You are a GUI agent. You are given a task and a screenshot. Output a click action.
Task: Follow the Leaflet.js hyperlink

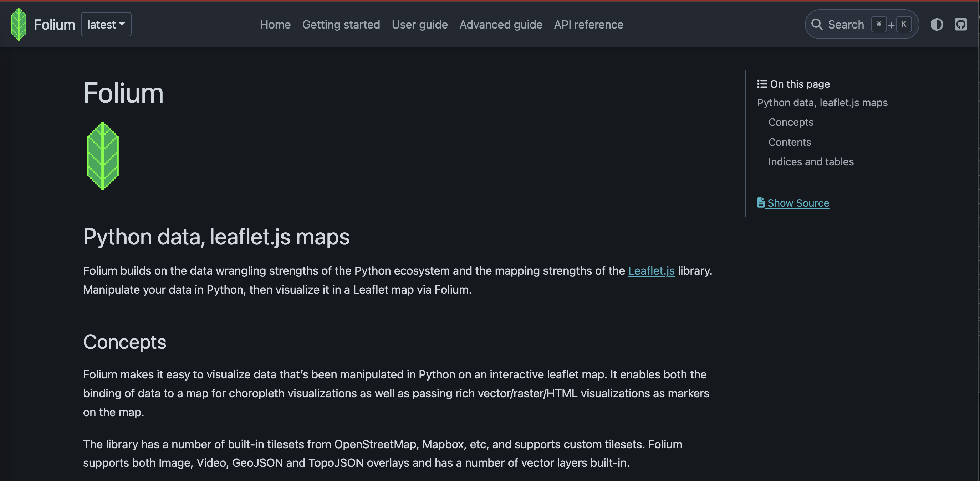pyautogui.click(x=651, y=271)
